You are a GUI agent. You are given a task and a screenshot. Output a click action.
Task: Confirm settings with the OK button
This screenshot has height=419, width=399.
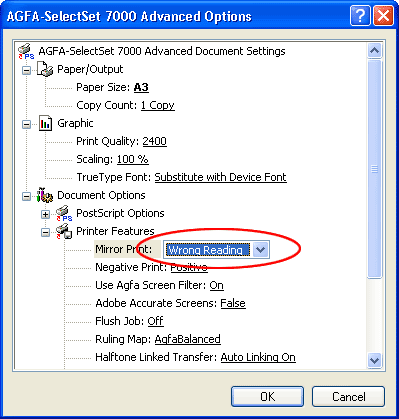click(x=267, y=396)
